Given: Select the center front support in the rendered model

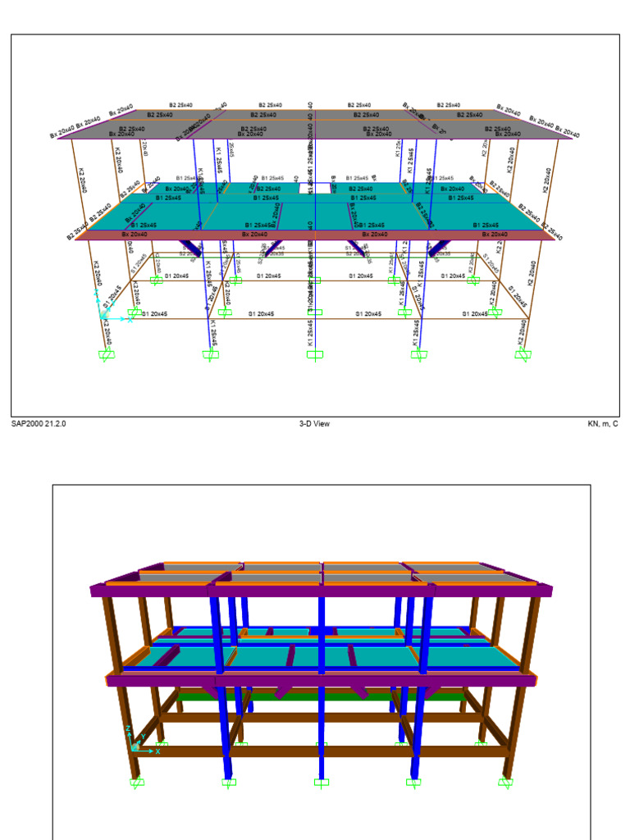Looking at the screenshot, I should (x=322, y=783).
